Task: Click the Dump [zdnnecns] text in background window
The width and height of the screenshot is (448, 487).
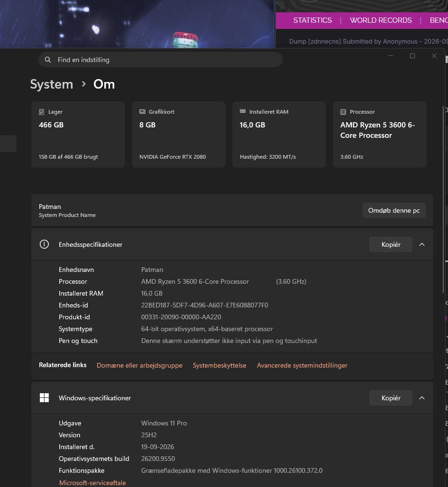Action: 368,42
